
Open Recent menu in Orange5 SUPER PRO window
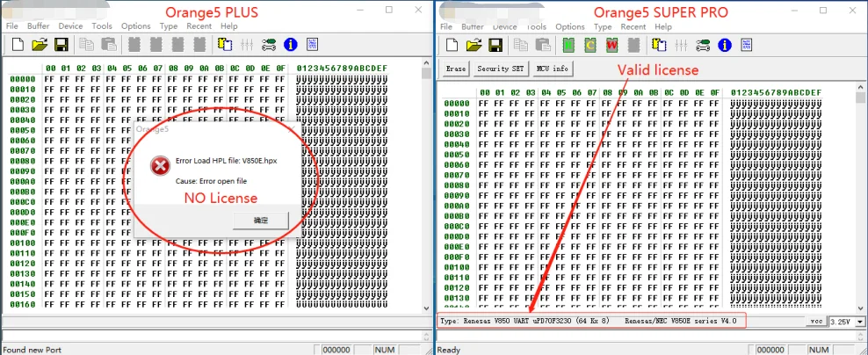633,26
